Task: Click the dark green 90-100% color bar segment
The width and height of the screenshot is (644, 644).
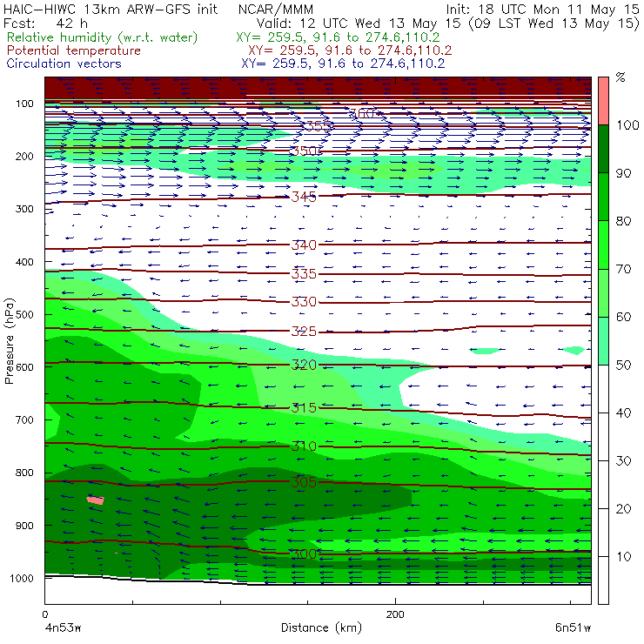Action: coord(603,149)
